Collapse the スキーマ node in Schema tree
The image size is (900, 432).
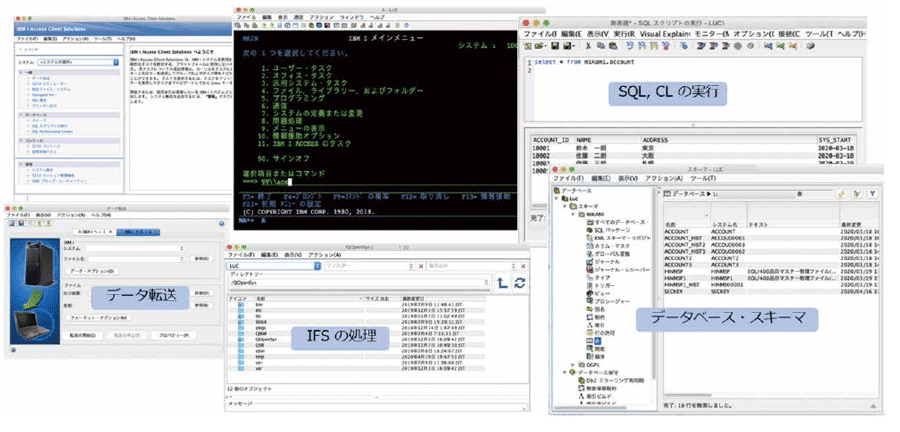564,205
